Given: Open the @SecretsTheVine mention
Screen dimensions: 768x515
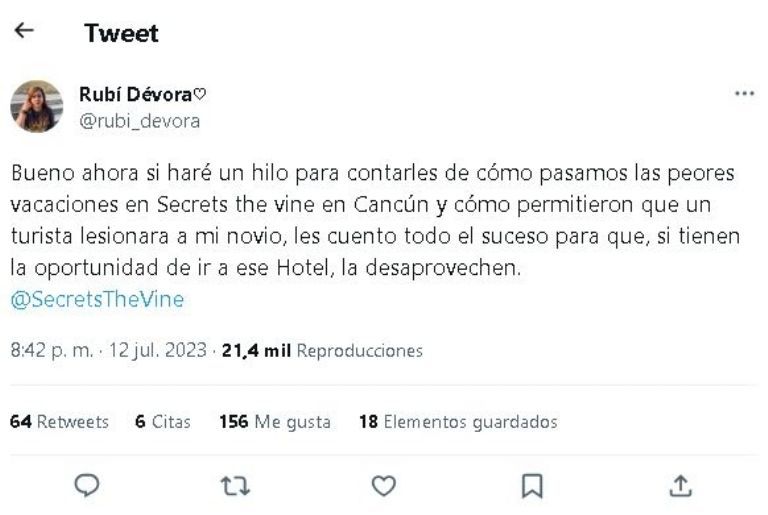Looking at the screenshot, I should click(x=97, y=299).
